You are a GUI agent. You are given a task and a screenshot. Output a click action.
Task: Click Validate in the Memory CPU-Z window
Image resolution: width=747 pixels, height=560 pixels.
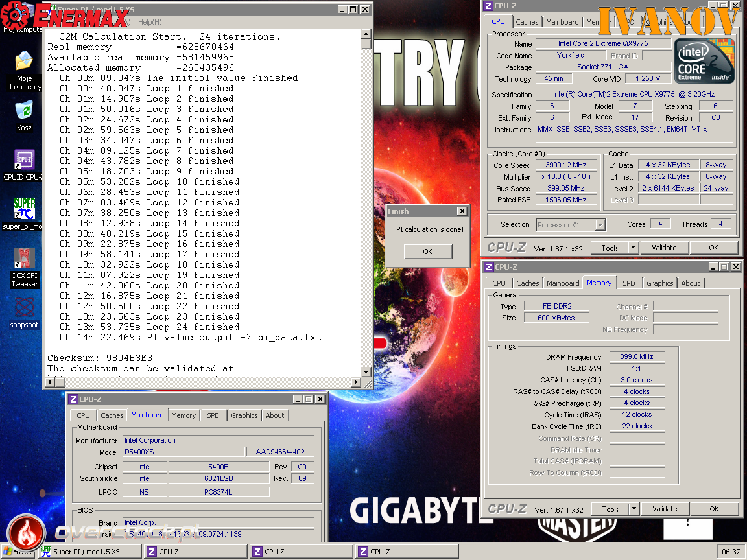[665, 509]
